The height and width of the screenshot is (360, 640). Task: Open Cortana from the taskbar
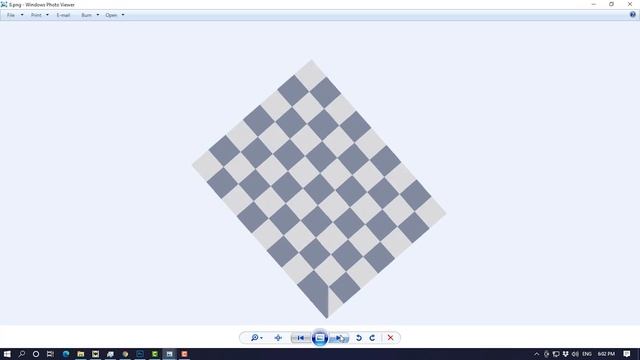pyautogui.click(x=36, y=354)
